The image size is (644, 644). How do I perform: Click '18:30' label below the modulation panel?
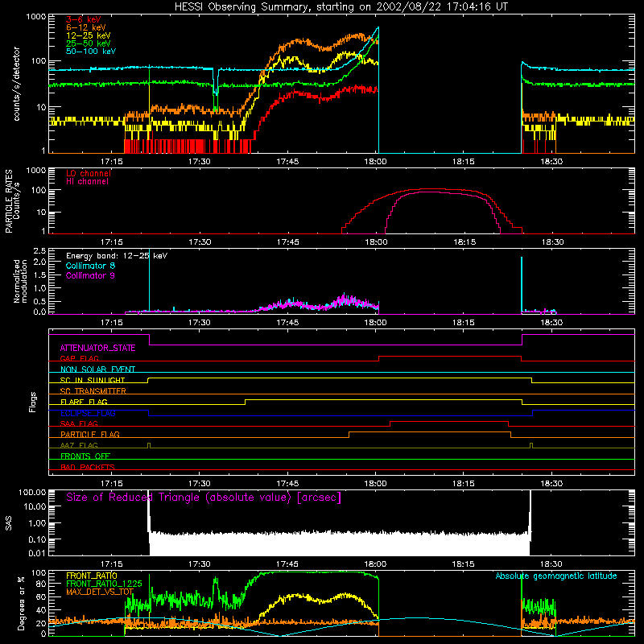551,323
